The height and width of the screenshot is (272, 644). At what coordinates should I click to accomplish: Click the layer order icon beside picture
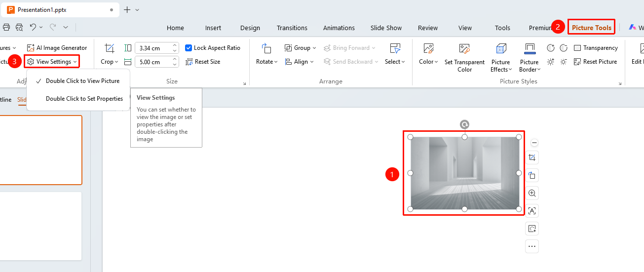tap(532, 175)
